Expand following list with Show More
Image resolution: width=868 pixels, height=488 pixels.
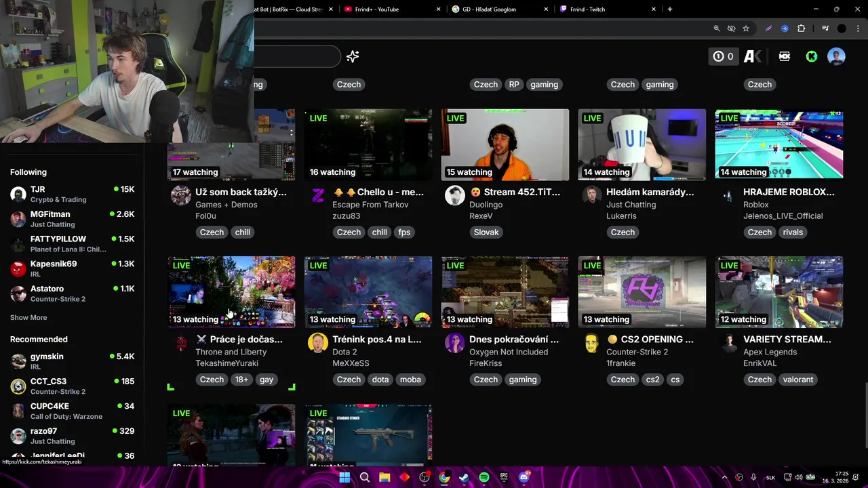pyautogui.click(x=28, y=317)
